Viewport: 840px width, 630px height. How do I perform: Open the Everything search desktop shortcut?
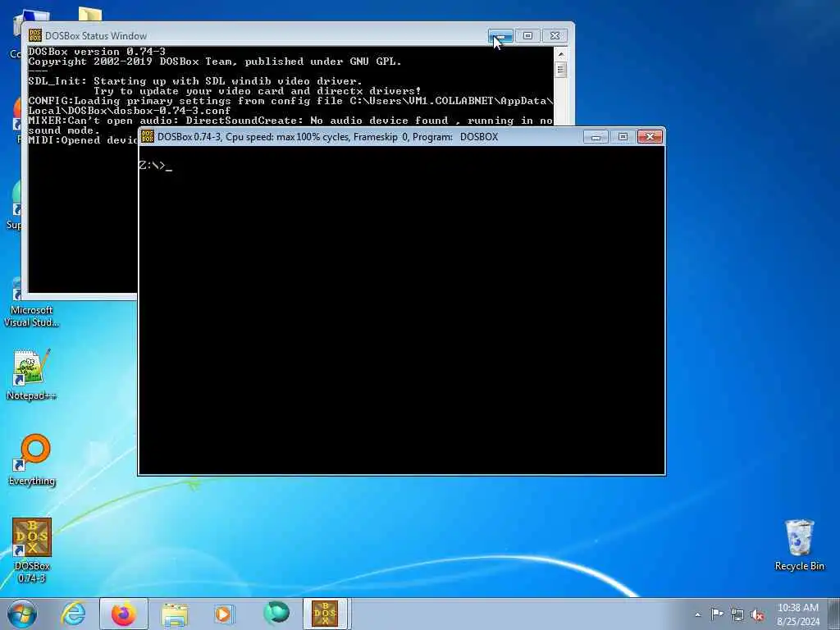(x=32, y=459)
